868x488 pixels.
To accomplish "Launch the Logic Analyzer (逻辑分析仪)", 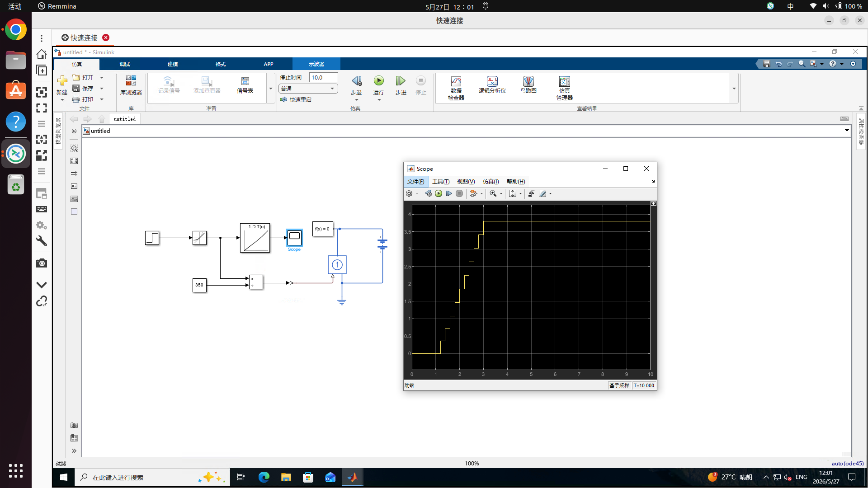I will tap(492, 85).
